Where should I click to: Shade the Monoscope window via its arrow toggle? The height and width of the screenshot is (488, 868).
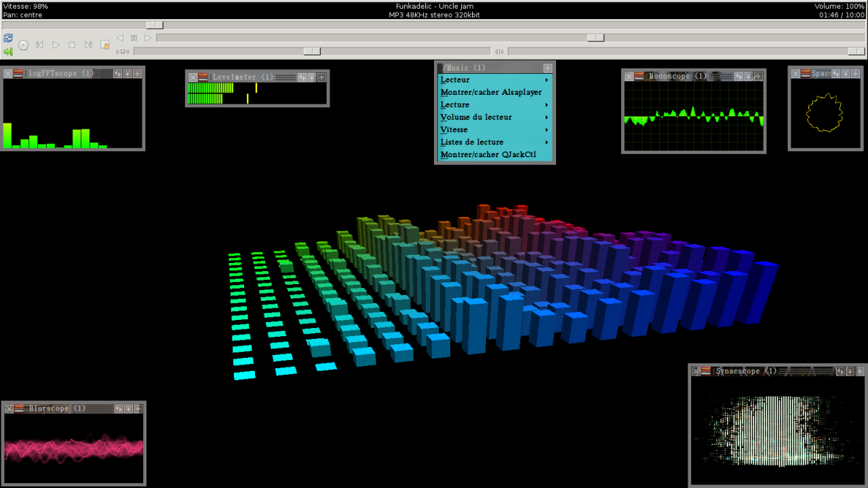tap(749, 77)
